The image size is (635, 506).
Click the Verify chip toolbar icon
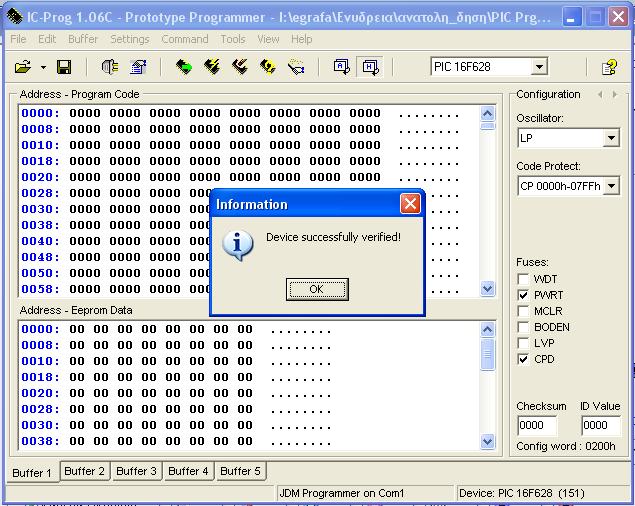(x=268, y=67)
